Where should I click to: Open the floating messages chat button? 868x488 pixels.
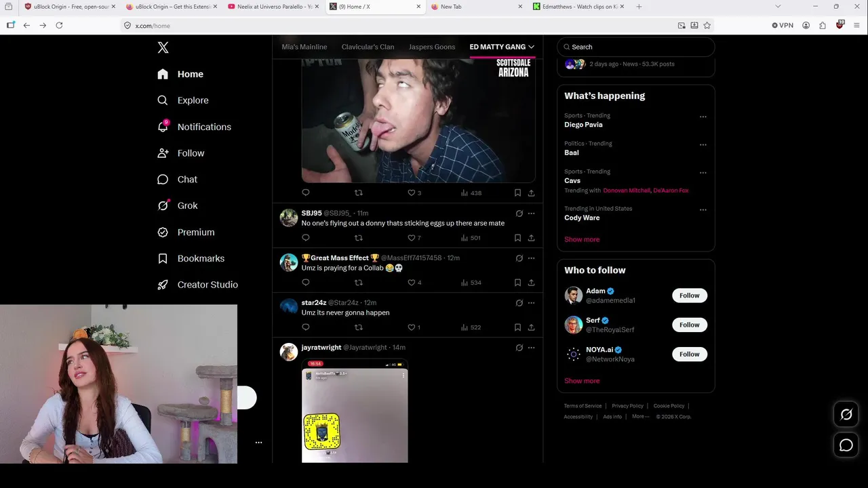tap(846, 445)
